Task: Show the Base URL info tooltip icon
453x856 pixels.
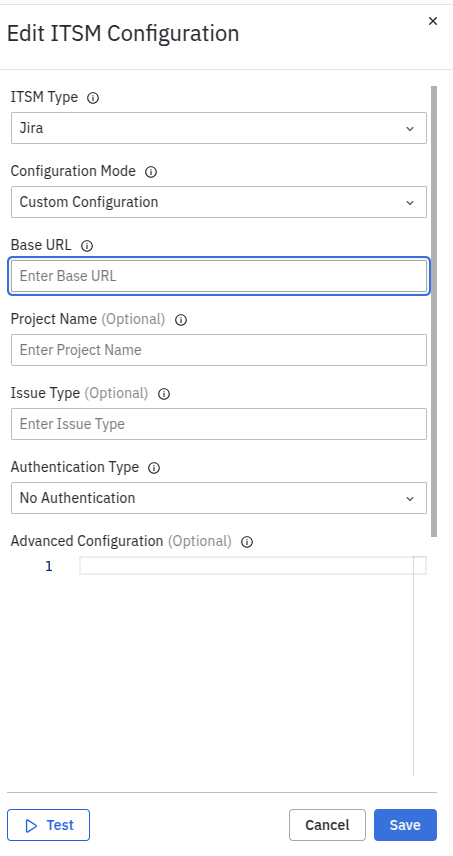Action: pos(87,246)
